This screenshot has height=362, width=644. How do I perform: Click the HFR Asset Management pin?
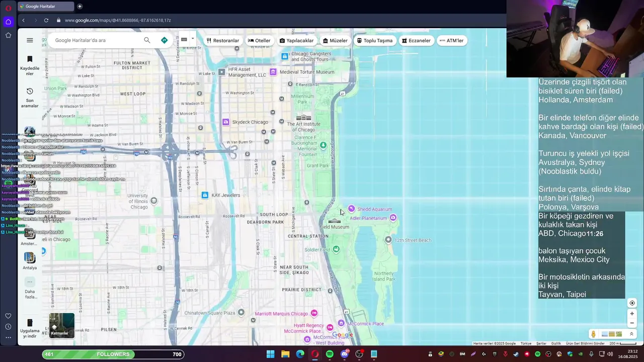click(x=221, y=72)
